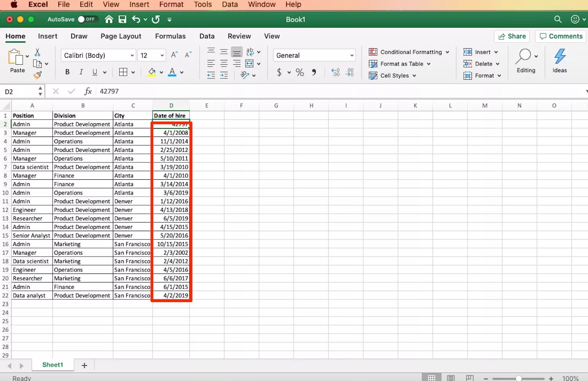
Task: Click the Share button
Action: coord(512,36)
